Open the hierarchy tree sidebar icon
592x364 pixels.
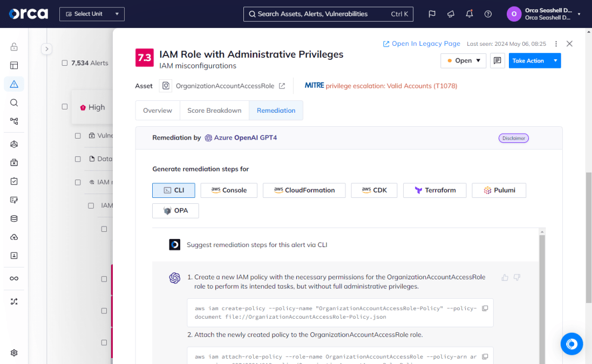(x=14, y=121)
